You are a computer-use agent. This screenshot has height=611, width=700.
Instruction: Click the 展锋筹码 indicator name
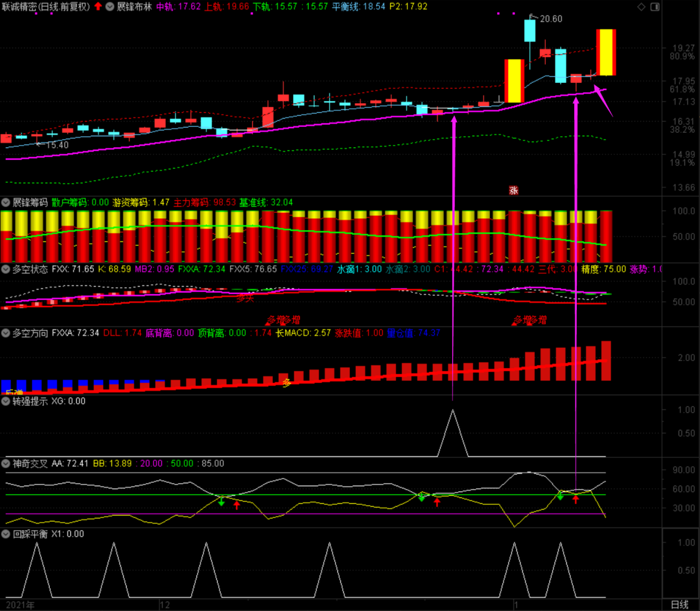tap(30, 202)
